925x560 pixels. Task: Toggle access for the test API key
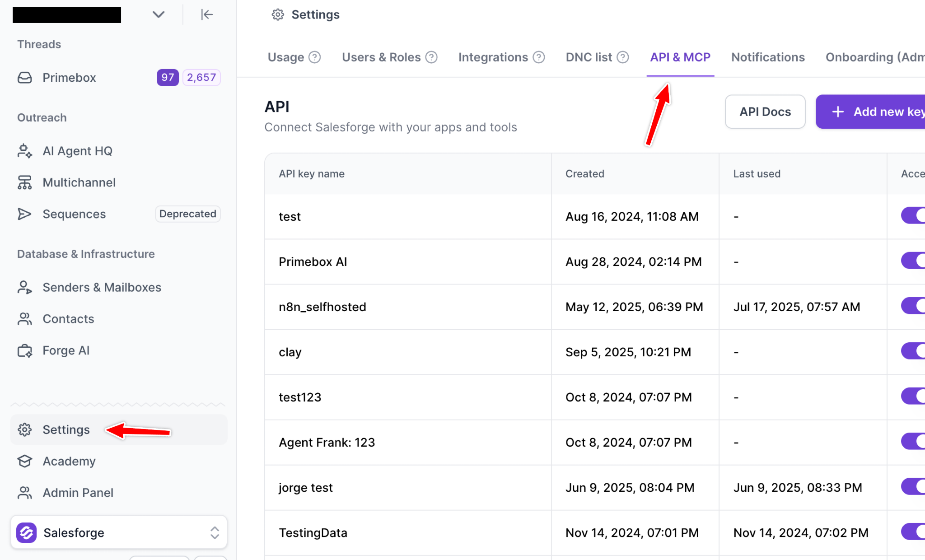point(913,215)
